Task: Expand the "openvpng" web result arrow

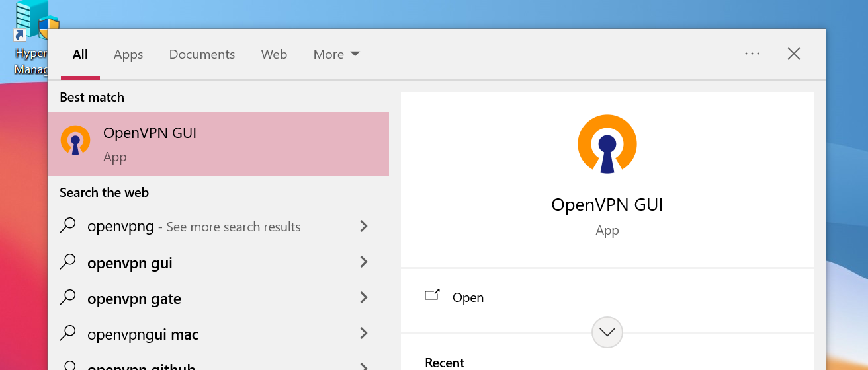Action: click(363, 226)
